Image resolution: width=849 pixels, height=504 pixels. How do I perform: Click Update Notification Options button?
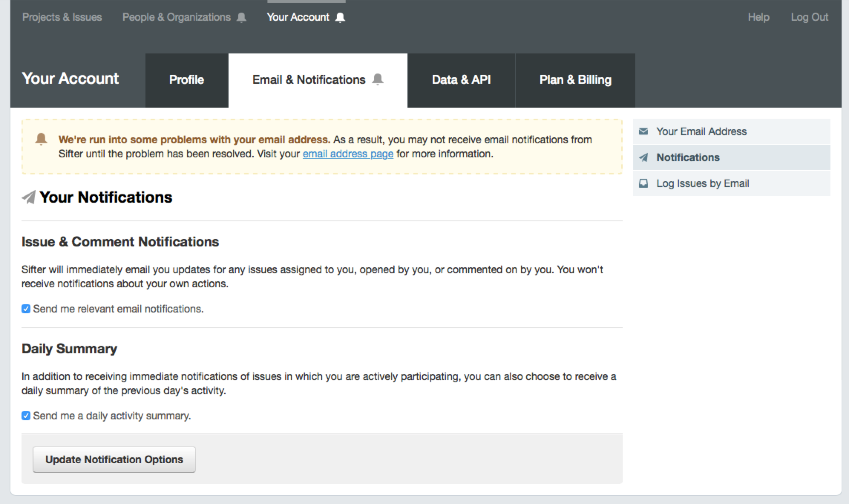[x=114, y=459]
